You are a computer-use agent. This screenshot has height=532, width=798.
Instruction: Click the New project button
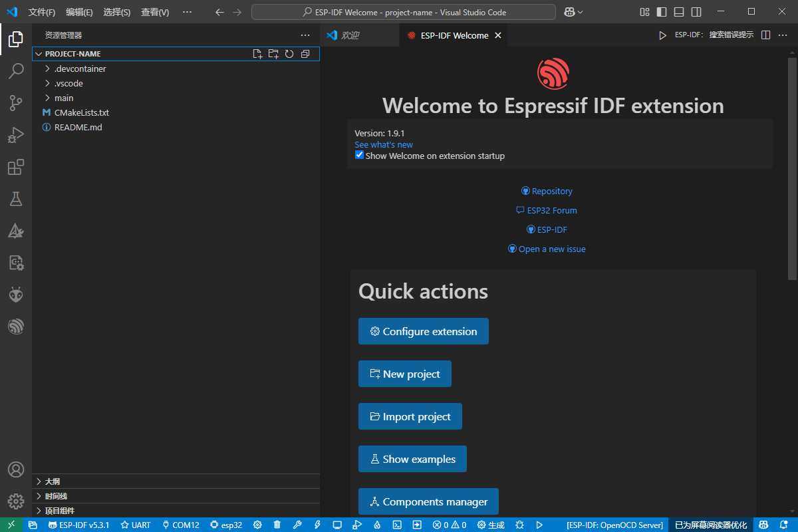pos(405,374)
